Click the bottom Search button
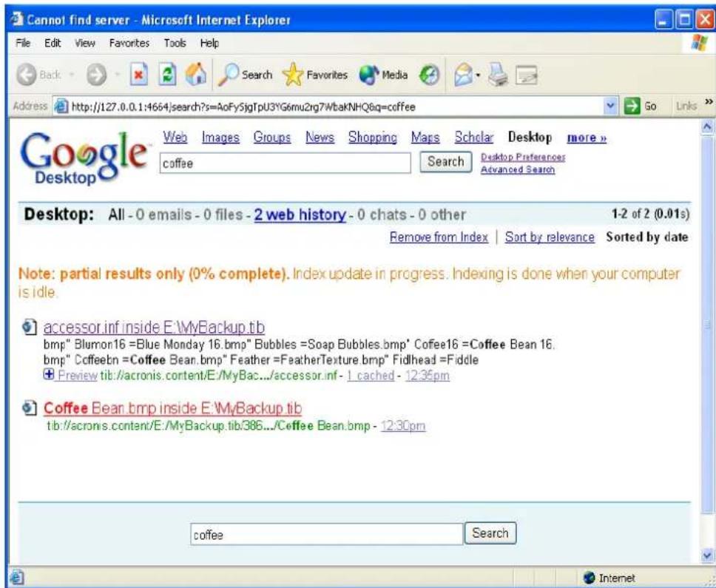This screenshot has height=588, width=716. pyautogui.click(x=490, y=533)
